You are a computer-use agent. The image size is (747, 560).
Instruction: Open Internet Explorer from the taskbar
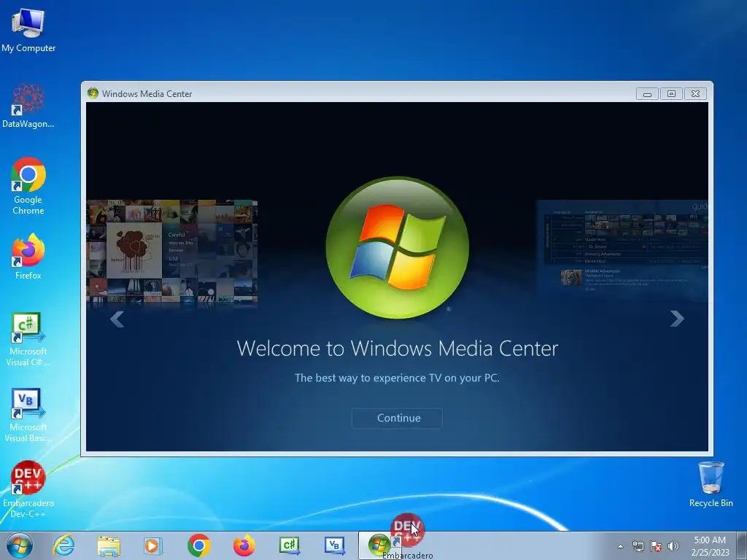click(64, 545)
